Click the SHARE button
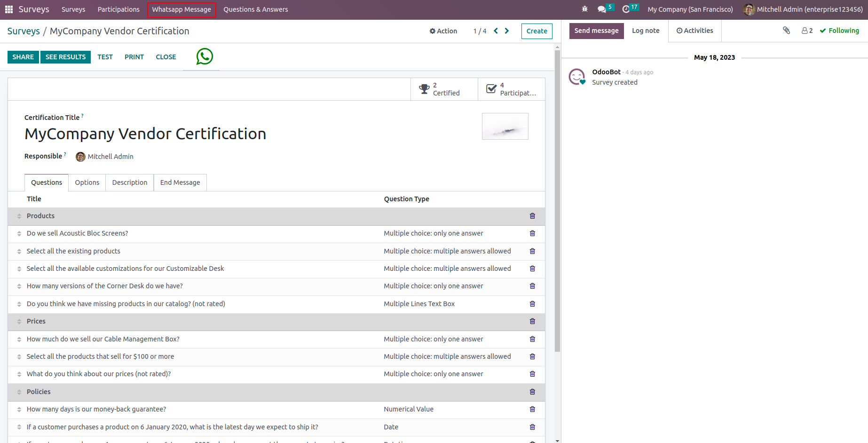Viewport: 868px width, 443px height. point(23,57)
